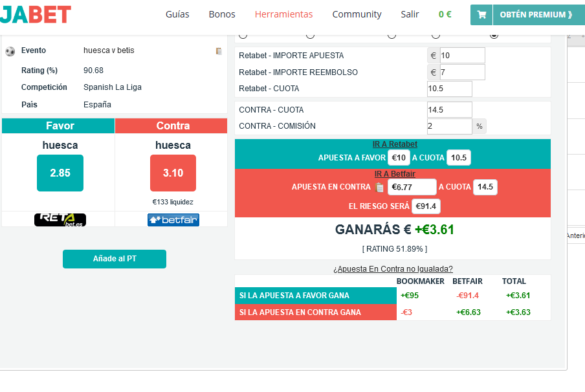Click the 0 € balance indicator
Viewport: 585px width, 392px height.
[445, 14]
